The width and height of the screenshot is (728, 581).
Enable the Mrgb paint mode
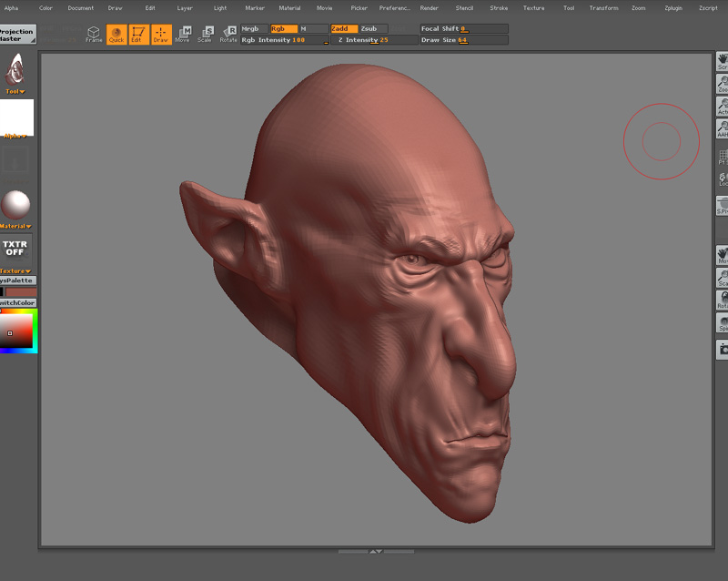[x=254, y=29]
